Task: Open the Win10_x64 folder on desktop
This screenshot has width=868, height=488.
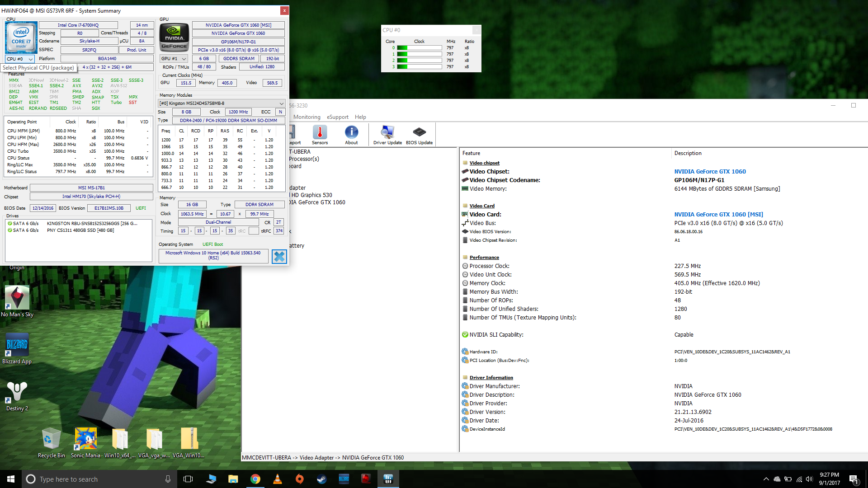Action: pyautogui.click(x=120, y=442)
